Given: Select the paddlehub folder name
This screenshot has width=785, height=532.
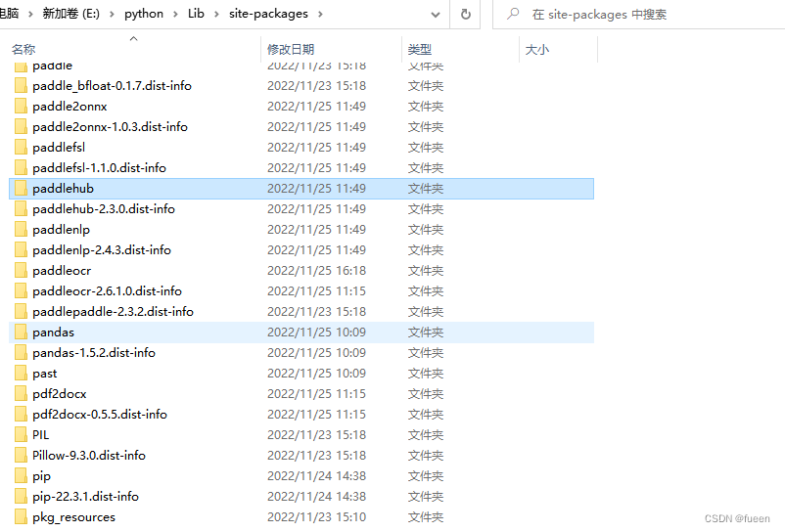Looking at the screenshot, I should coord(63,189).
